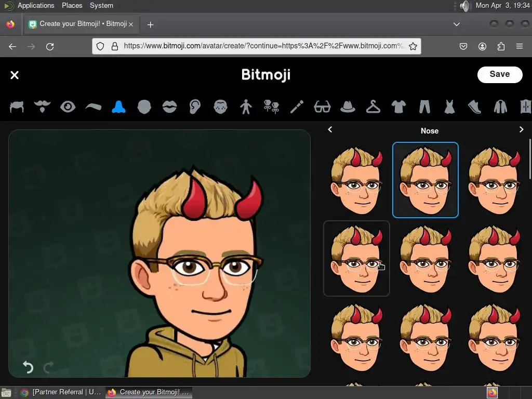Viewport: 532px width, 399px height.
Task: Select the Glasses category icon
Action: tap(322, 107)
